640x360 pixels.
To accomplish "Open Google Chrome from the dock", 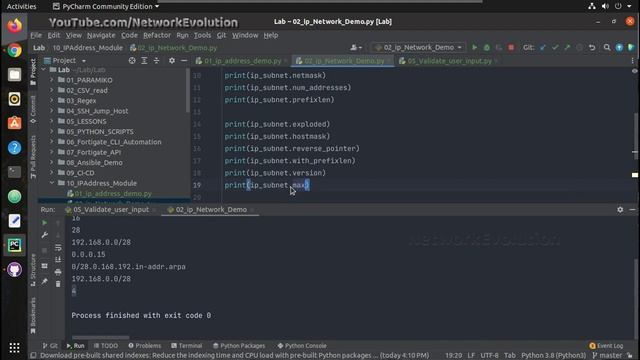I will 14,50.
